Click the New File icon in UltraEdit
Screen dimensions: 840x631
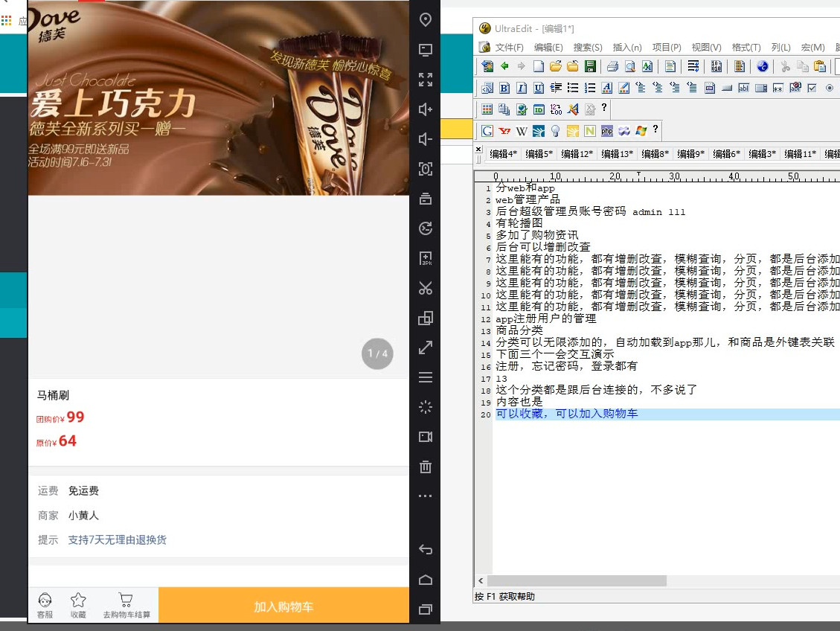[539, 66]
